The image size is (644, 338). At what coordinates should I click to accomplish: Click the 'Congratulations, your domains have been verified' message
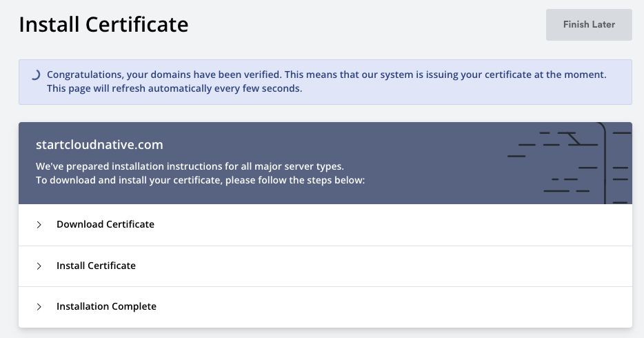164,74
